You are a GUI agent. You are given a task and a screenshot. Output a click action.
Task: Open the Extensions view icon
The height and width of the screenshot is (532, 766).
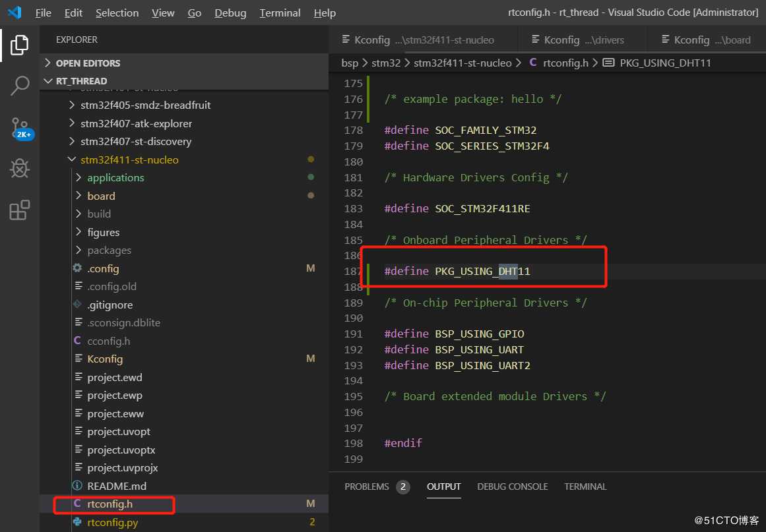20,210
